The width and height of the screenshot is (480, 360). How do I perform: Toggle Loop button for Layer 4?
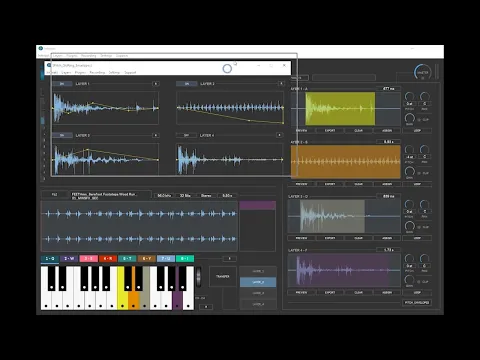(x=417, y=292)
